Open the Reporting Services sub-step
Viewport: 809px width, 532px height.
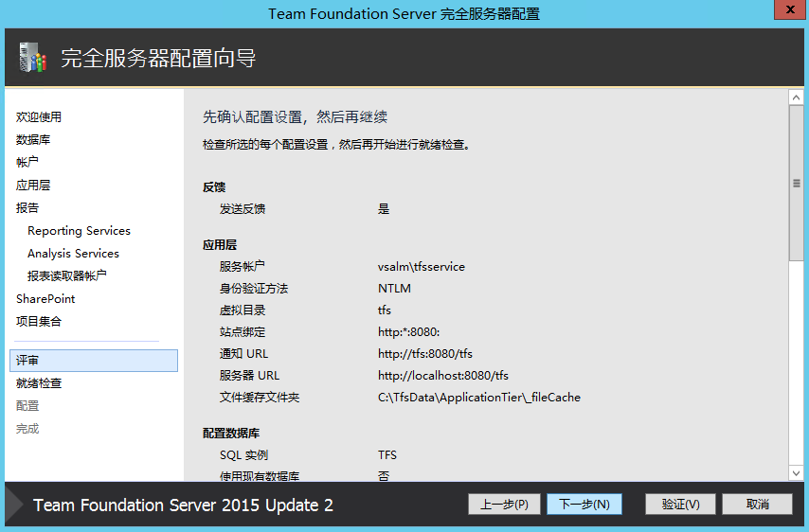(79, 230)
